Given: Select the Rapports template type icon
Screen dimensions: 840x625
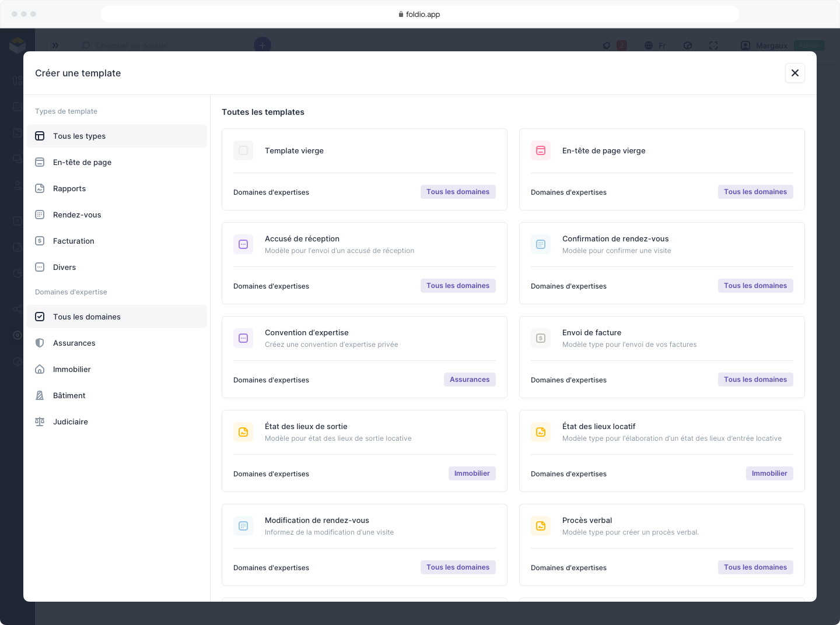Looking at the screenshot, I should (x=40, y=188).
